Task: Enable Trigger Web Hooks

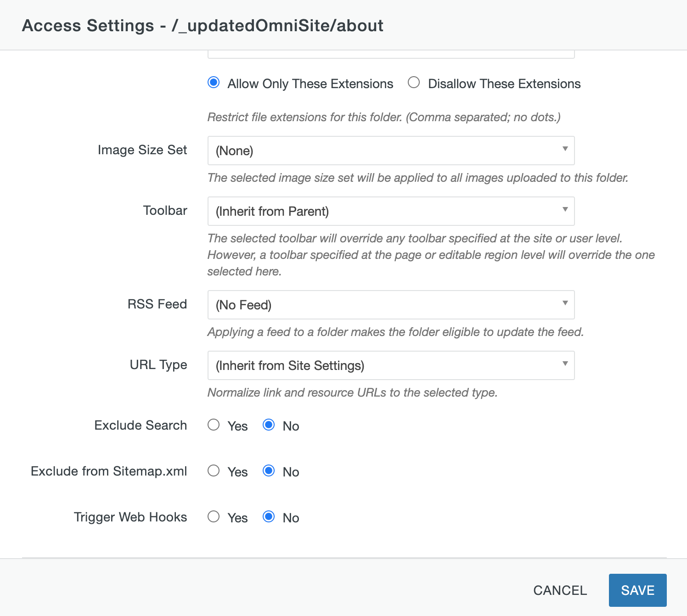Action: pyautogui.click(x=214, y=517)
